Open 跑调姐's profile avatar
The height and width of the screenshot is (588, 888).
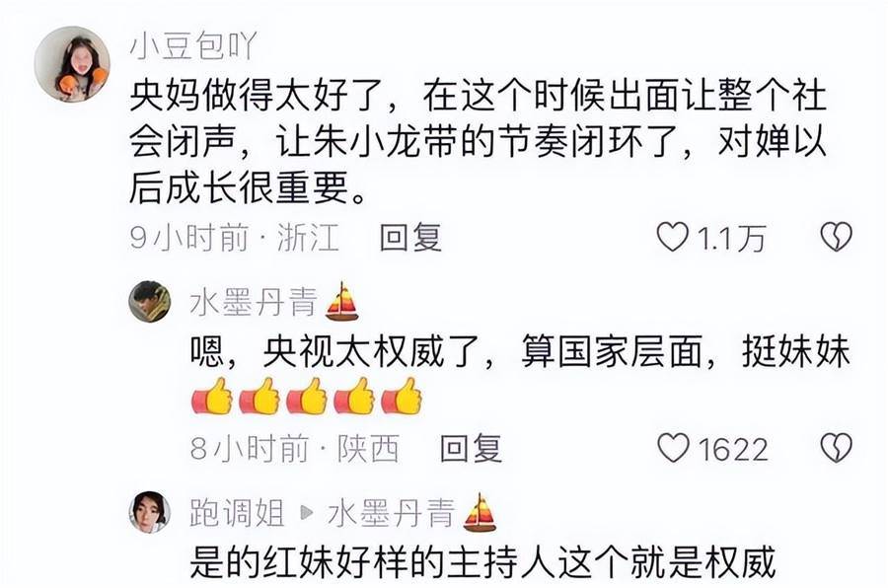pos(150,513)
